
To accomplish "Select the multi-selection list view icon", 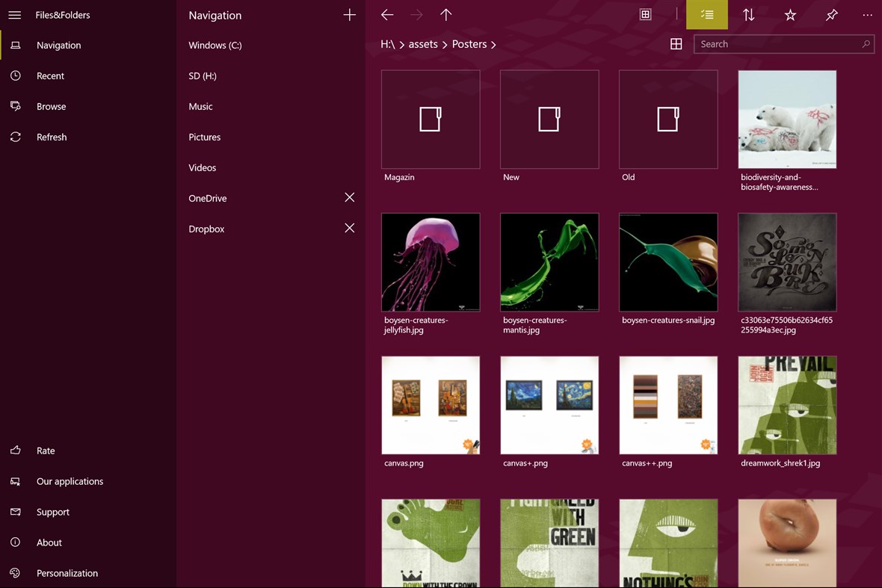I will [706, 14].
